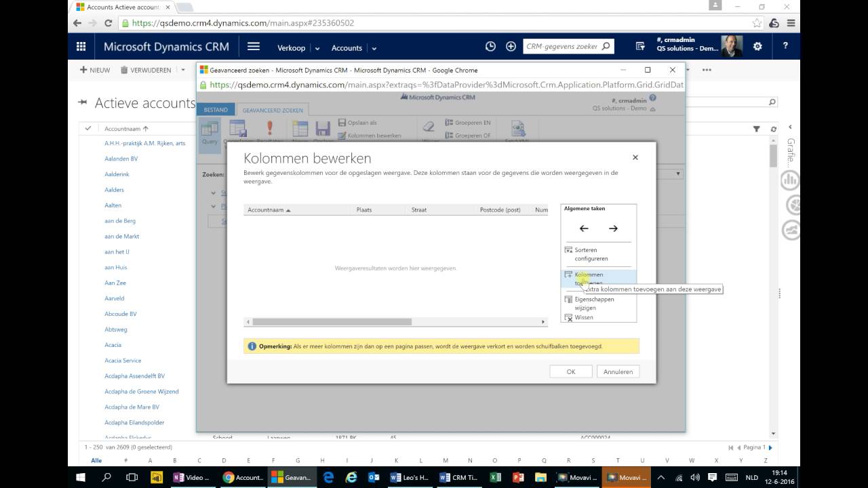This screenshot has height=488, width=868.
Task: Open the BESTAND ribbon tab
Action: pos(216,110)
